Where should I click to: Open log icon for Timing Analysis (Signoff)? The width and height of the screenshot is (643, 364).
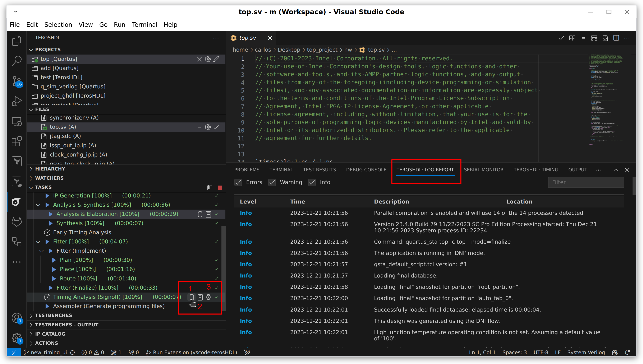tap(200, 297)
